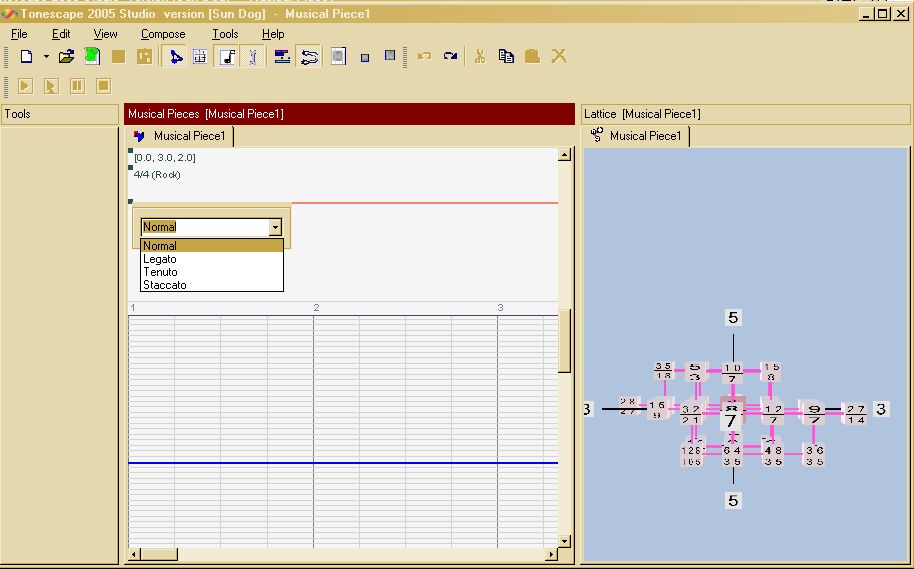Click the 4/4 (Rock) meter entry

tap(157, 174)
